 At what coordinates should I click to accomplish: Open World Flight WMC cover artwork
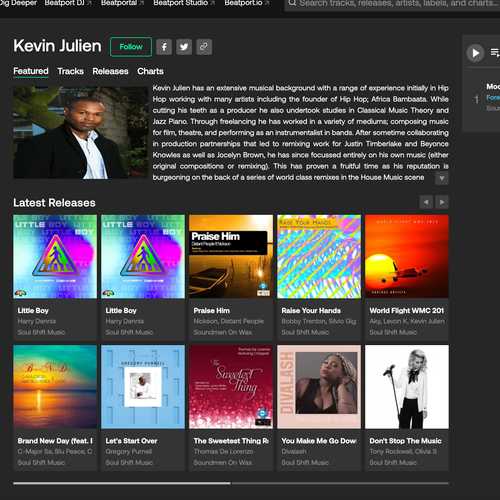click(x=407, y=257)
